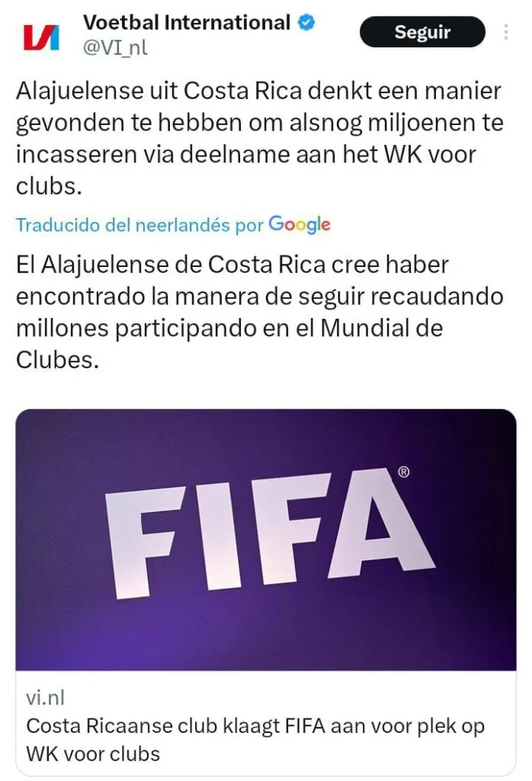
Task: Click the Google logo in translation note
Action: [300, 225]
